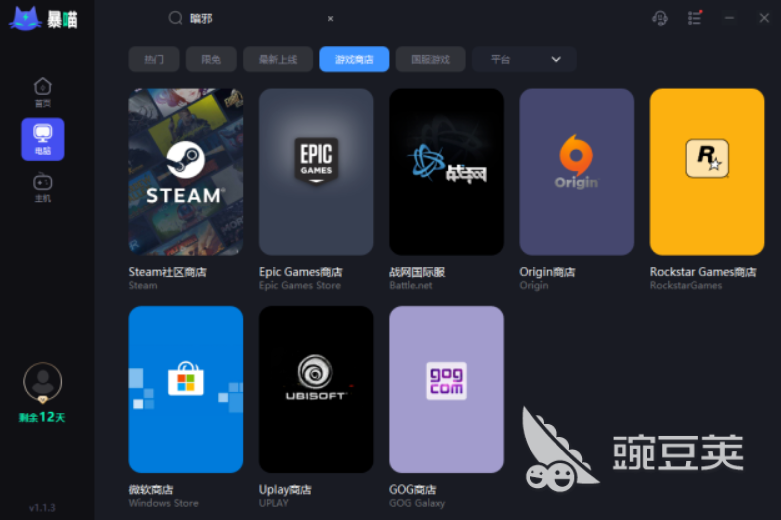Open the Steam社区商店 tile
The width and height of the screenshot is (781, 520).
pyautogui.click(x=186, y=171)
